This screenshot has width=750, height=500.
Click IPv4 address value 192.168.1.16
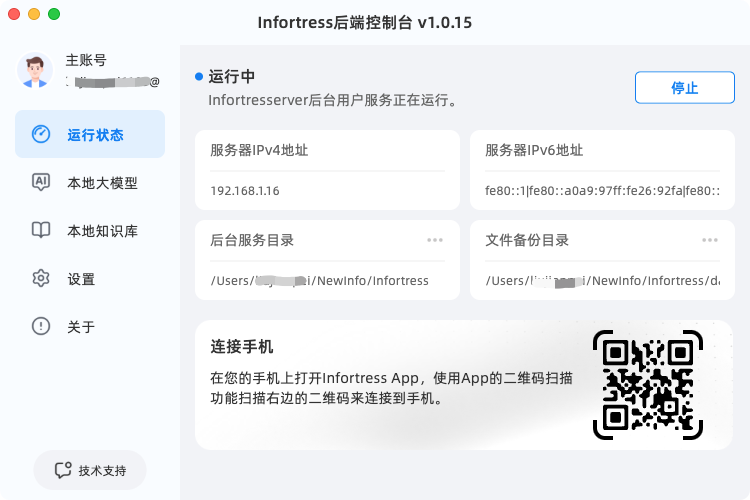tap(245, 191)
